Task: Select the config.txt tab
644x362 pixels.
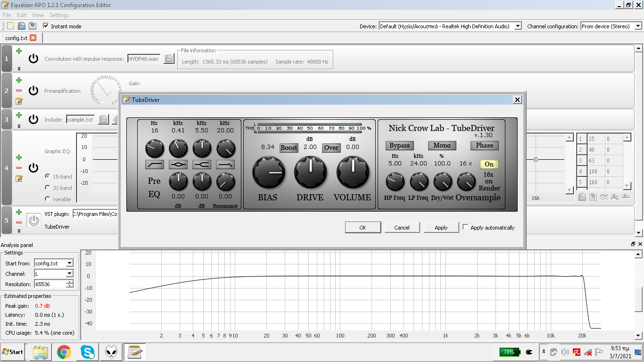Action: click(17, 38)
